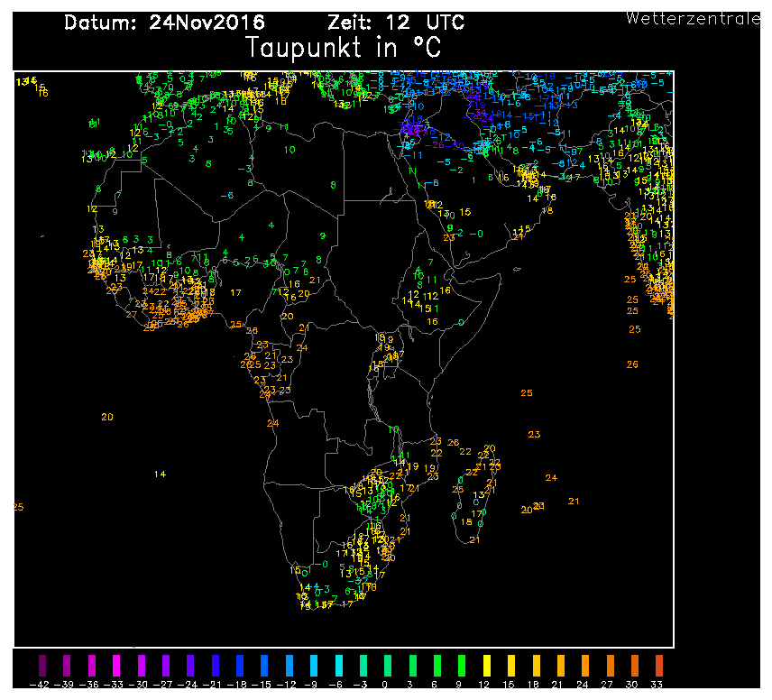Click the 26 value in the Indian Ocean
Image resolution: width=772 pixels, height=700 pixels.
pos(632,364)
